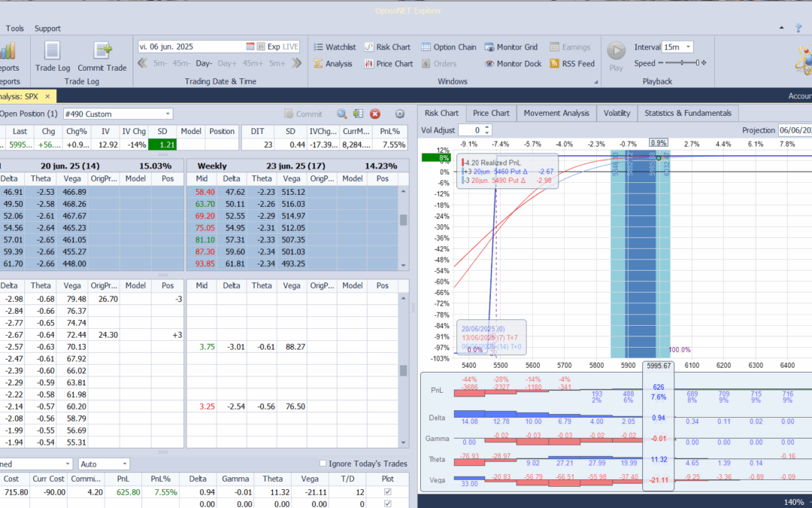
Task: Click the expiration marker icon beside Exp
Action: 260,47
